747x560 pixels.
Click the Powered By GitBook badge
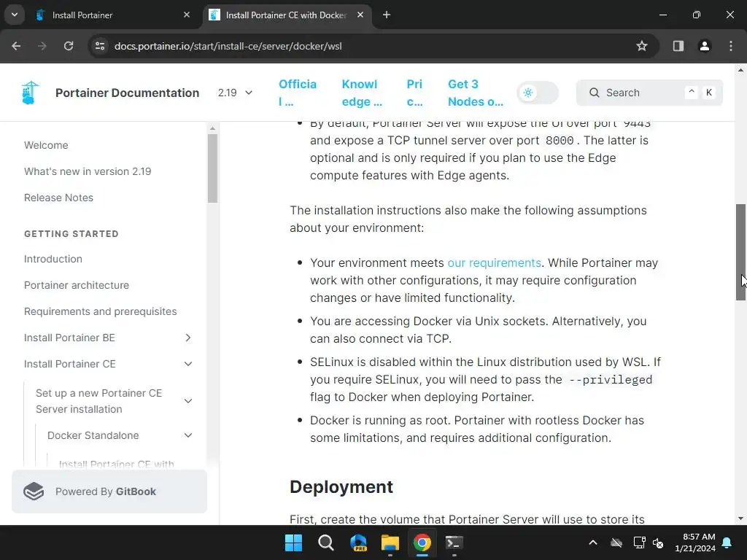pyautogui.click(x=109, y=491)
